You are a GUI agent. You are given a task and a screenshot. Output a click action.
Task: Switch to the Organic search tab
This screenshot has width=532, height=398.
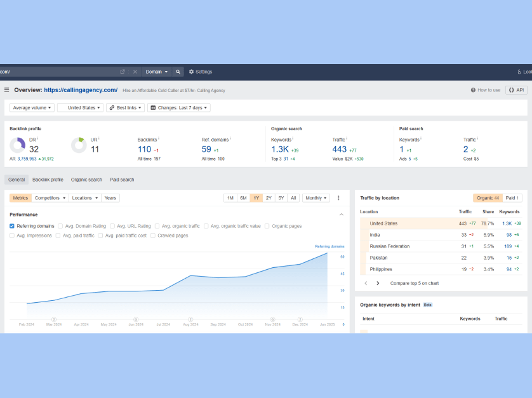86,180
